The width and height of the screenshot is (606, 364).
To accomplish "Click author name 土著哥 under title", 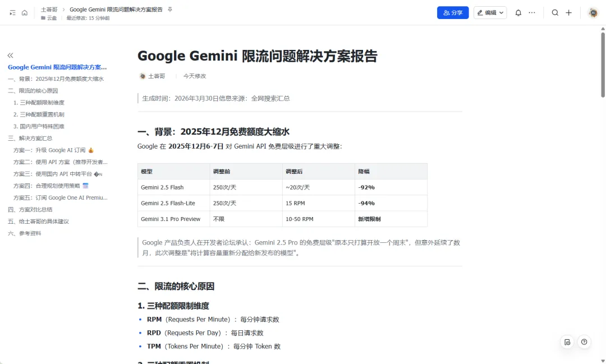I will click(x=157, y=76).
